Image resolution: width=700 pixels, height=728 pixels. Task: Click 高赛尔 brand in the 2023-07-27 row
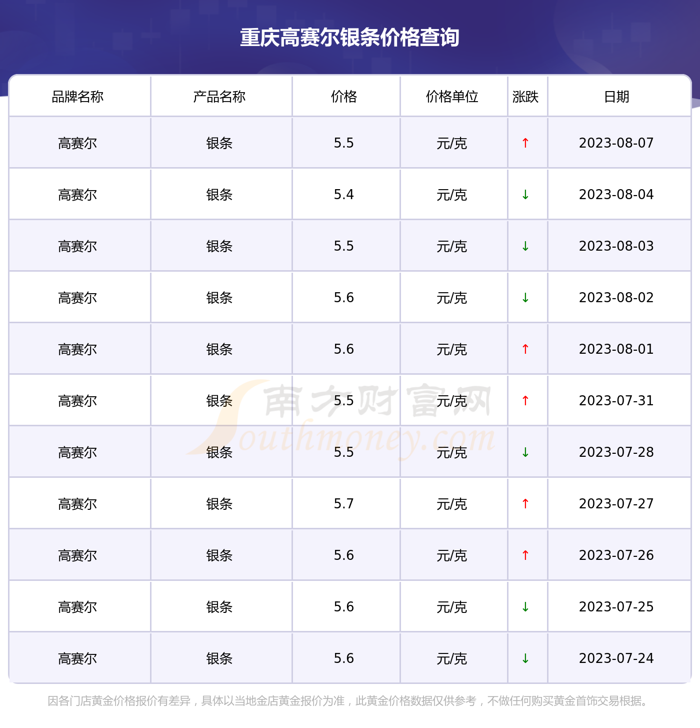77,504
